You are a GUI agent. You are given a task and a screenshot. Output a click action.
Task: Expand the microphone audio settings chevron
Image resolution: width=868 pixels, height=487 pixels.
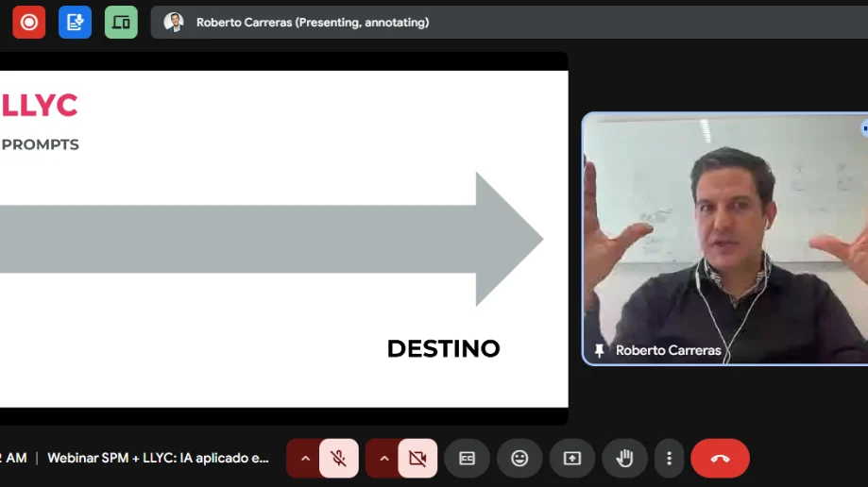pos(304,459)
